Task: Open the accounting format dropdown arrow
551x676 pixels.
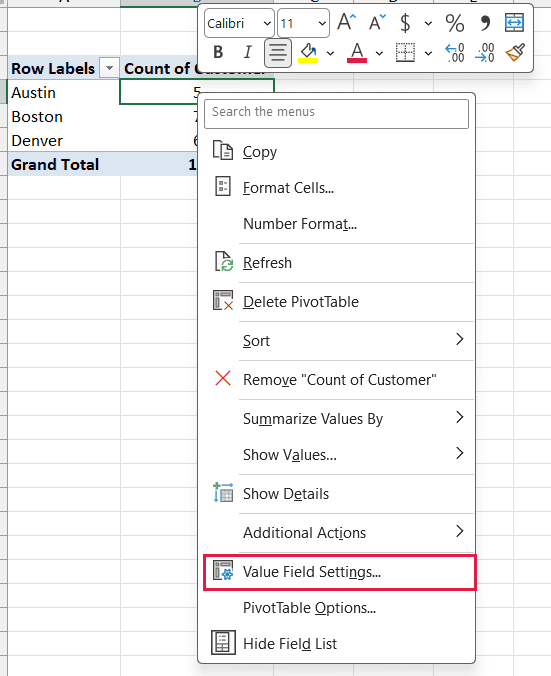Action: (x=428, y=23)
